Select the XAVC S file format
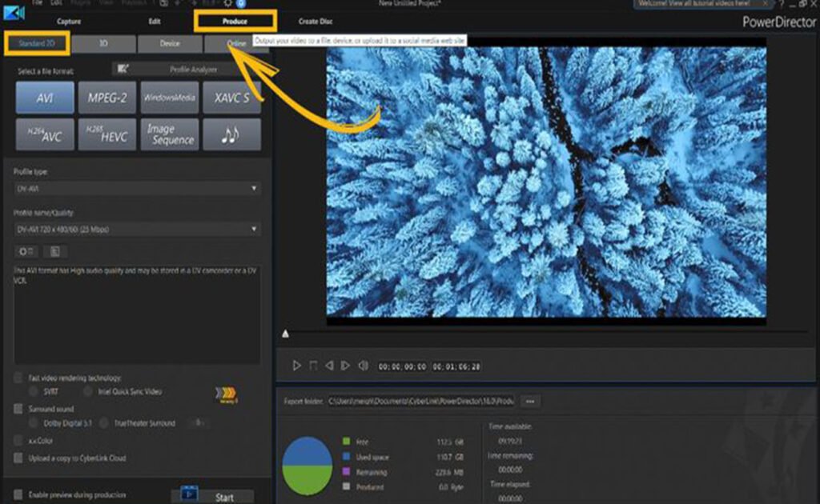Screen dimensions: 820x504 tap(231, 97)
